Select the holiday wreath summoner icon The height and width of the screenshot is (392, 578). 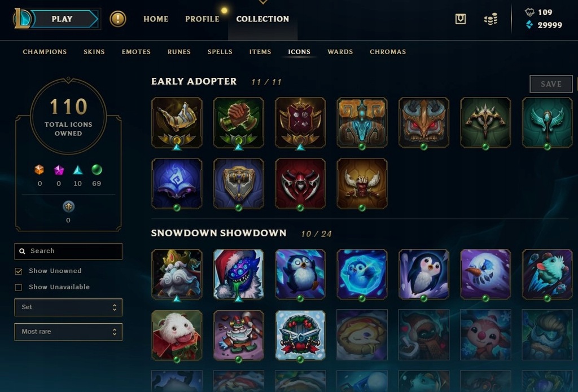(300, 335)
